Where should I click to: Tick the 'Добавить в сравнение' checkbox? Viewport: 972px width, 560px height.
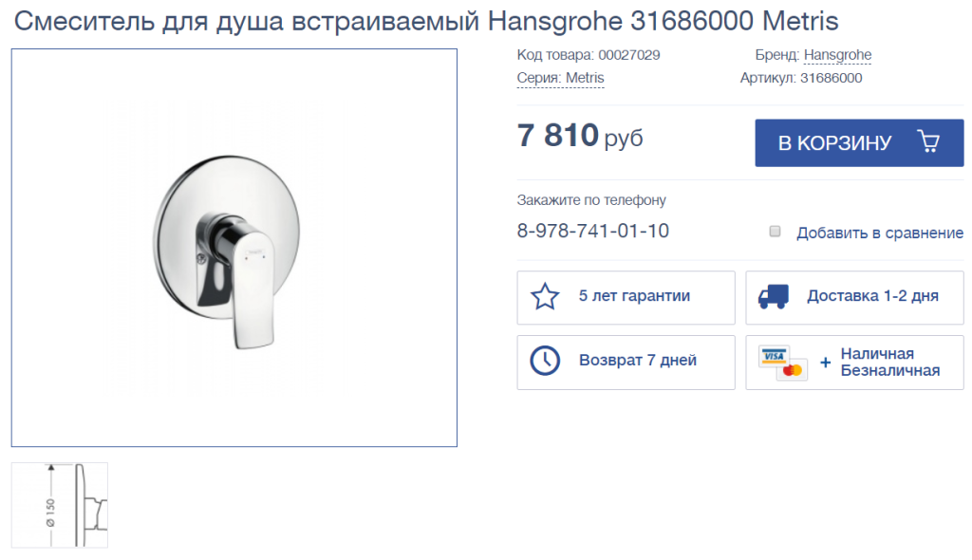point(775,232)
